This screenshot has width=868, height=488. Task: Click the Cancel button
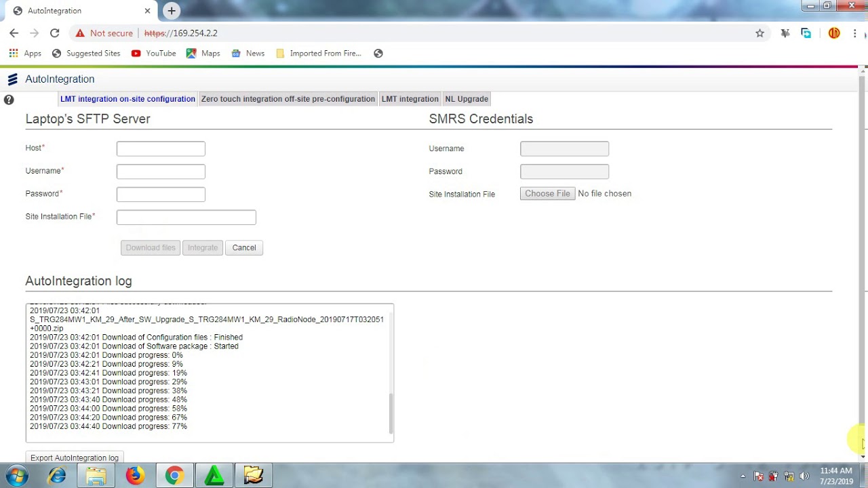point(244,247)
